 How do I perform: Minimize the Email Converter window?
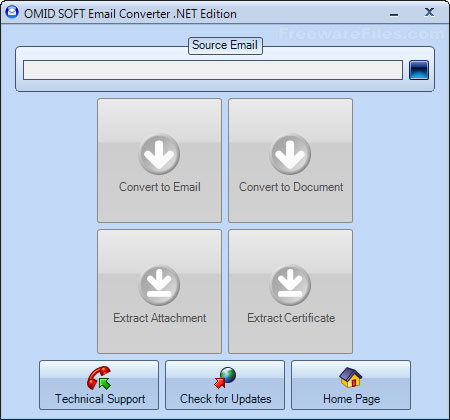(394, 14)
